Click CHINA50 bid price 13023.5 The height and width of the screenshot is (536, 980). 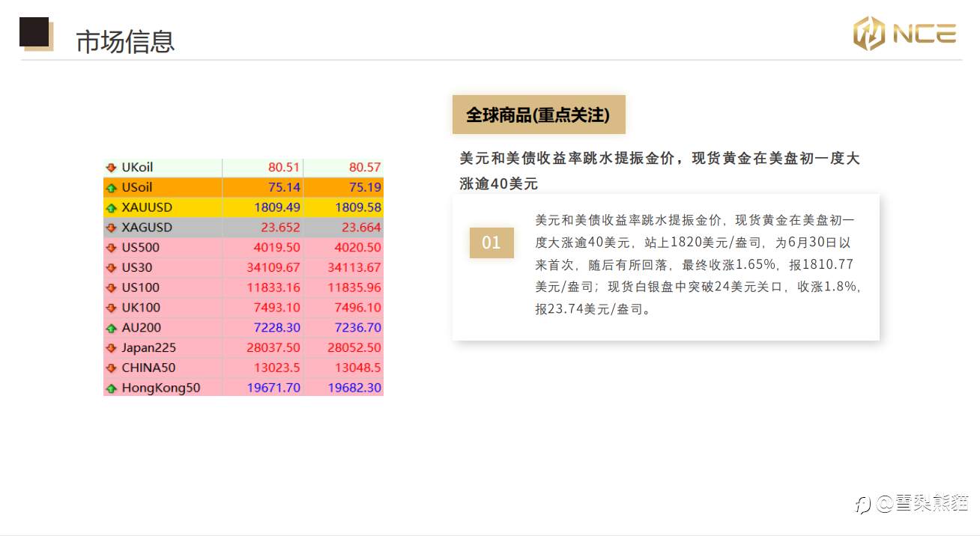tap(277, 368)
